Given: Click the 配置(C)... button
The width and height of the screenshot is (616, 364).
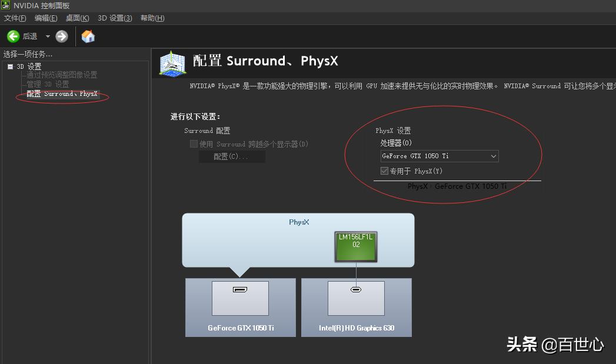Looking at the screenshot, I should (232, 156).
